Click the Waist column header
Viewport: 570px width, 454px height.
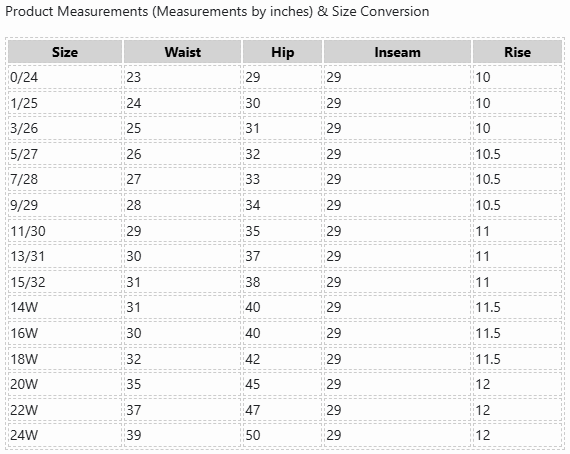tap(182, 52)
